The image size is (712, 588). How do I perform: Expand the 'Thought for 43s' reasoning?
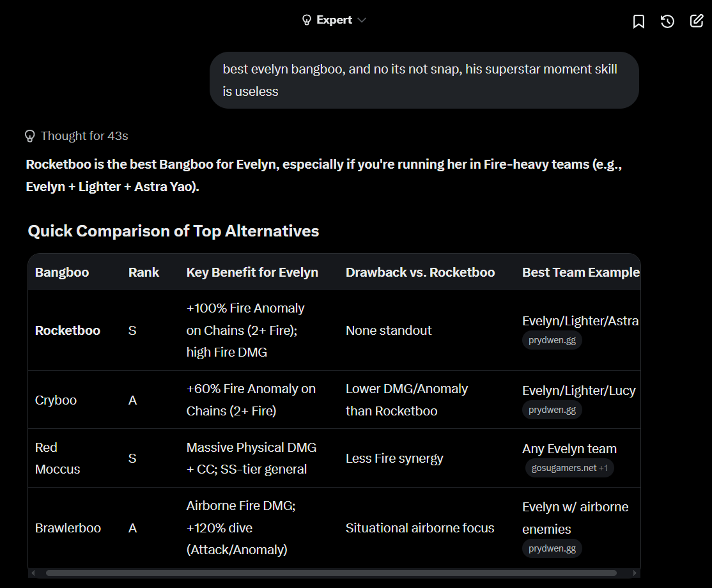(77, 135)
